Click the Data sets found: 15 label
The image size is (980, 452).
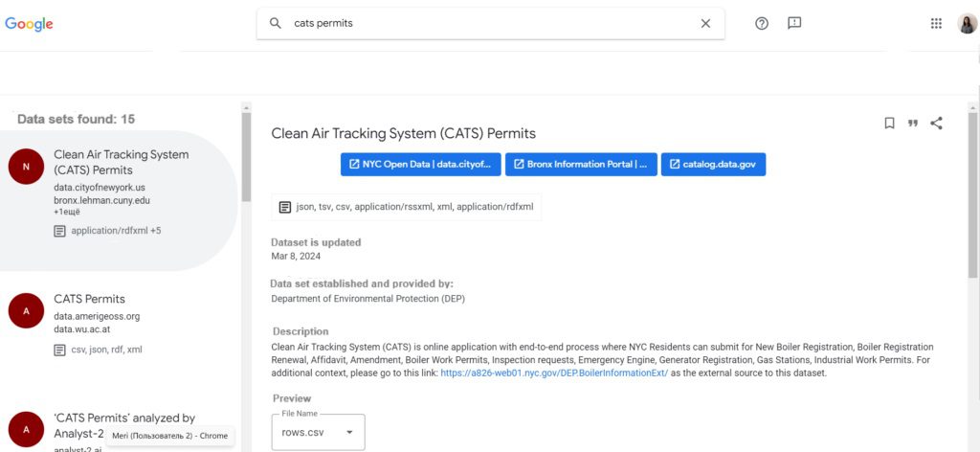coord(77,119)
